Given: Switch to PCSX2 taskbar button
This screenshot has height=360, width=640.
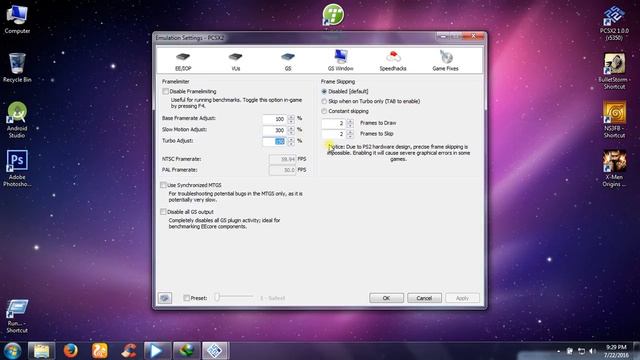Looking at the screenshot, I should click(216, 351).
